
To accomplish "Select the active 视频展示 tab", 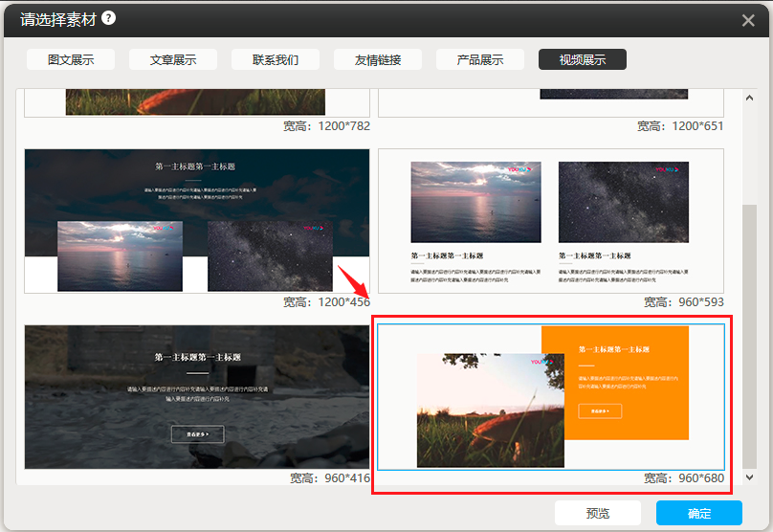I will point(583,59).
